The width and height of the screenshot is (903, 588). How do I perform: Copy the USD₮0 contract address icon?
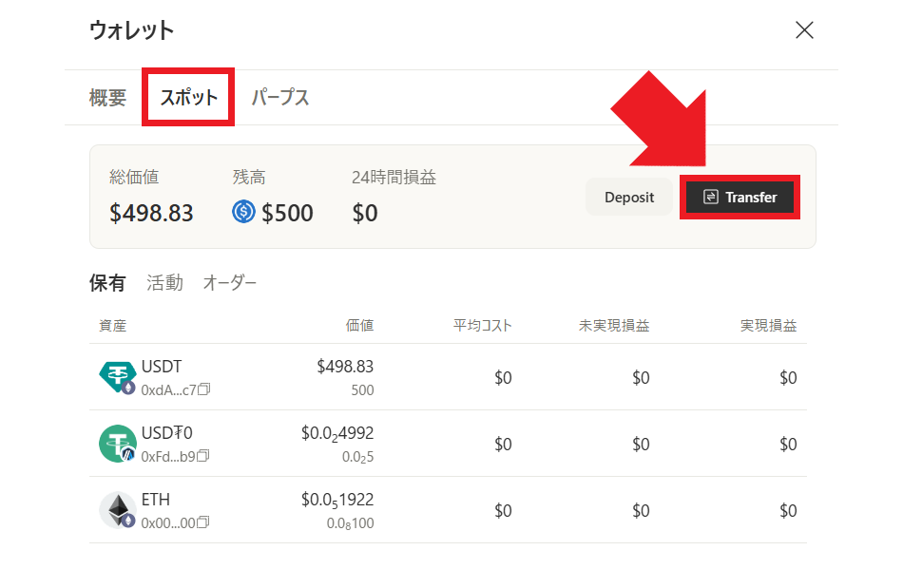click(x=203, y=456)
